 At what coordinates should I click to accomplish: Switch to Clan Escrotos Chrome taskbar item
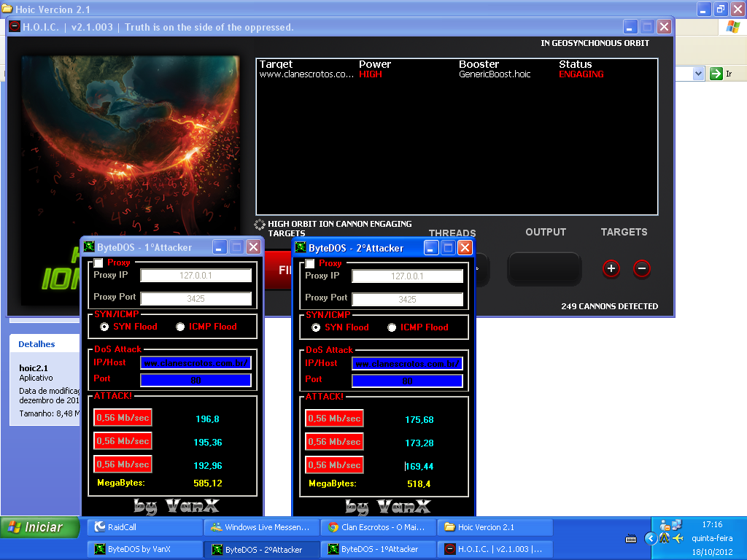pyautogui.click(x=379, y=527)
